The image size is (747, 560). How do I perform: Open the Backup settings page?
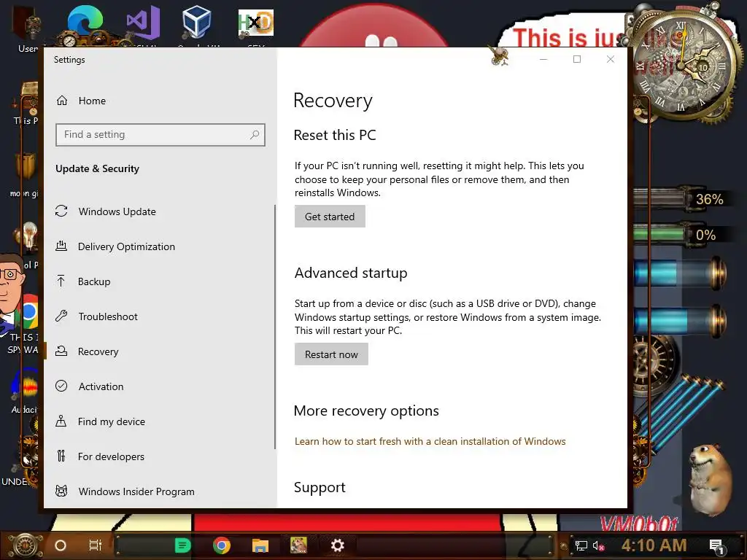[x=94, y=281]
